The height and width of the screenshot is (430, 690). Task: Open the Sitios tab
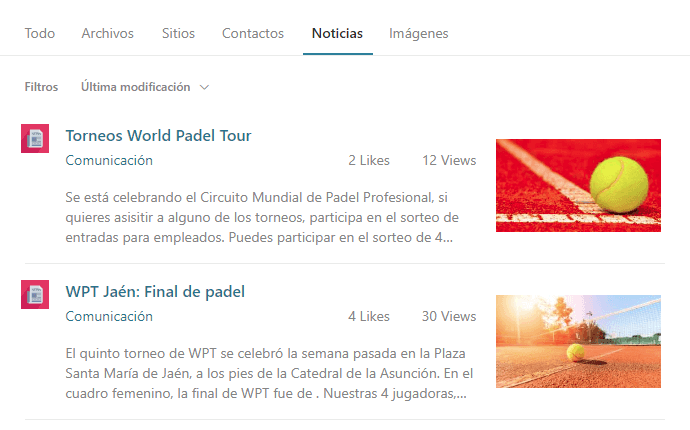178,33
